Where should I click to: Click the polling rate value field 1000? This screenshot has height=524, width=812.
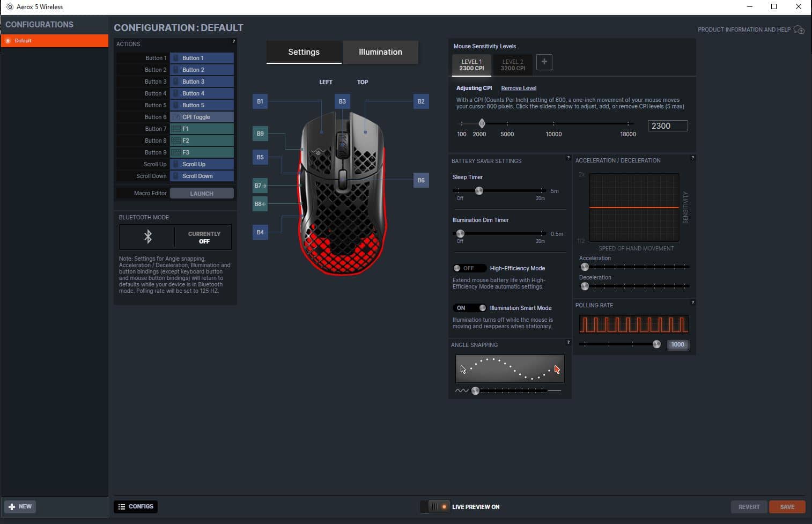coord(677,344)
